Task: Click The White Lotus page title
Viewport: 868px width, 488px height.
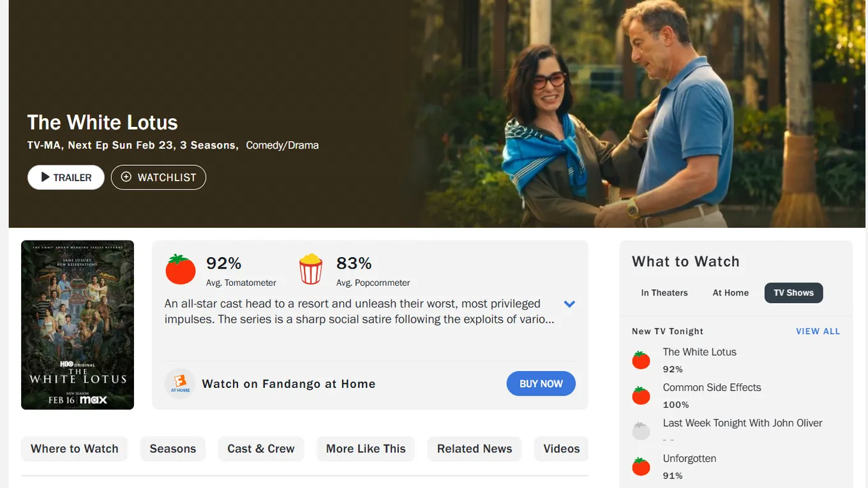Action: [x=102, y=122]
